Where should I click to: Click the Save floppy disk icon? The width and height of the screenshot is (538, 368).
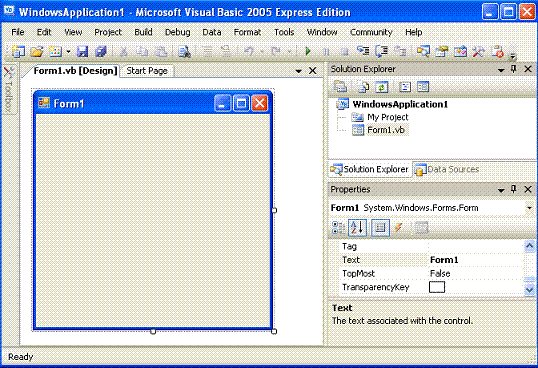[82, 51]
